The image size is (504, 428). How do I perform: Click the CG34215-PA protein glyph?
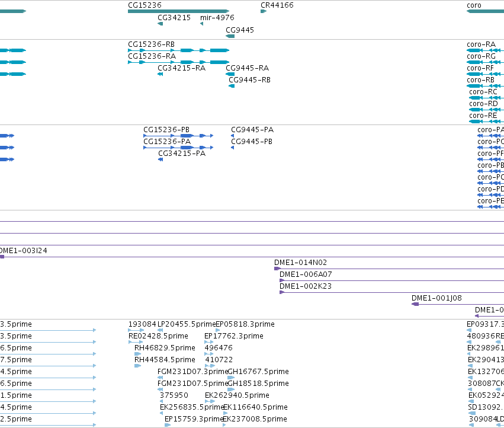pos(160,159)
